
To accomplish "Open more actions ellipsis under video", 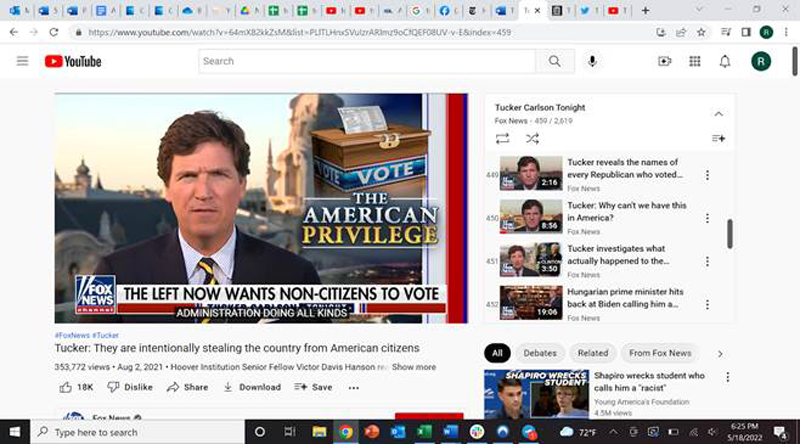I will point(354,388).
